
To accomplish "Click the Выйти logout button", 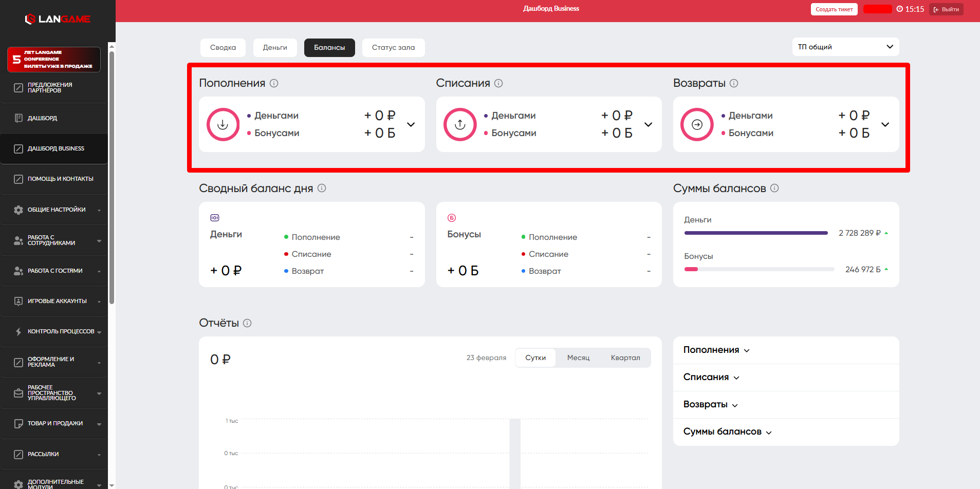I will 946,9.
